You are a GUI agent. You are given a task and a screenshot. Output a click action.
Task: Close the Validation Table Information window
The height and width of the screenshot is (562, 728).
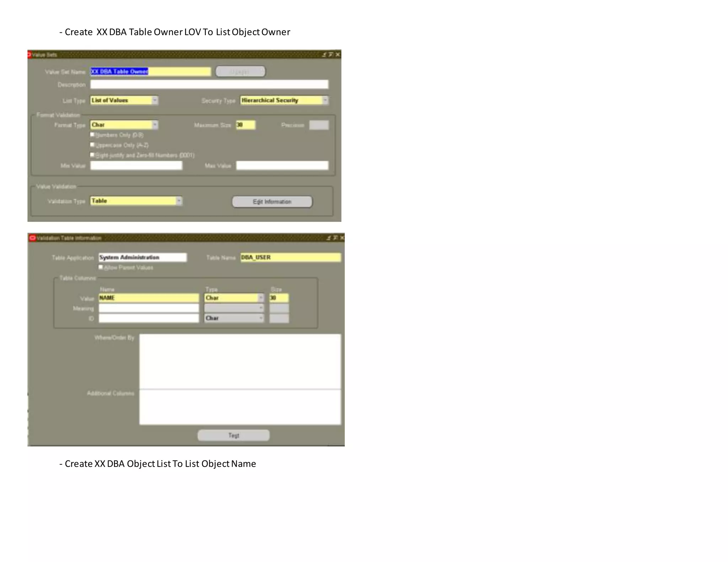coord(342,238)
